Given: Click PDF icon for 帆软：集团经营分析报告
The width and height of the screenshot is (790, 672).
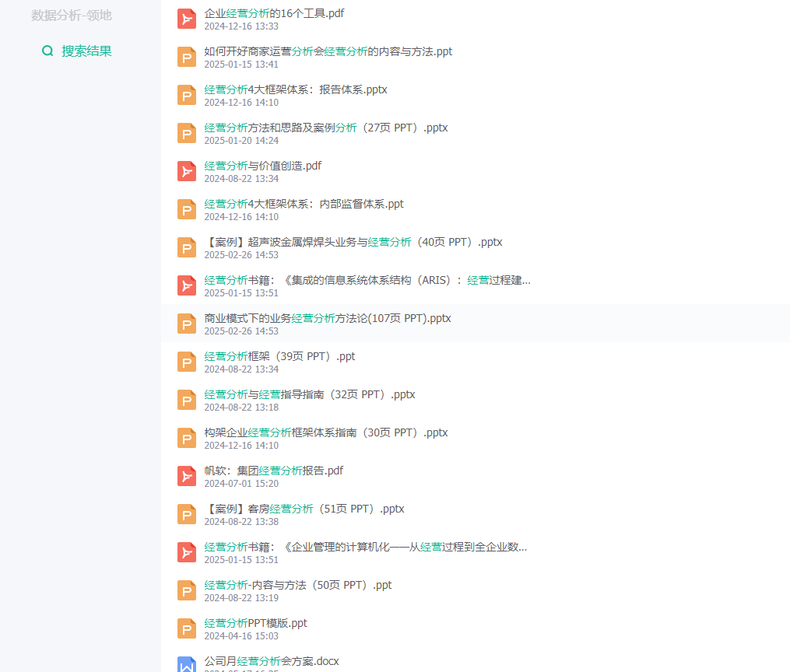Looking at the screenshot, I should point(187,476).
